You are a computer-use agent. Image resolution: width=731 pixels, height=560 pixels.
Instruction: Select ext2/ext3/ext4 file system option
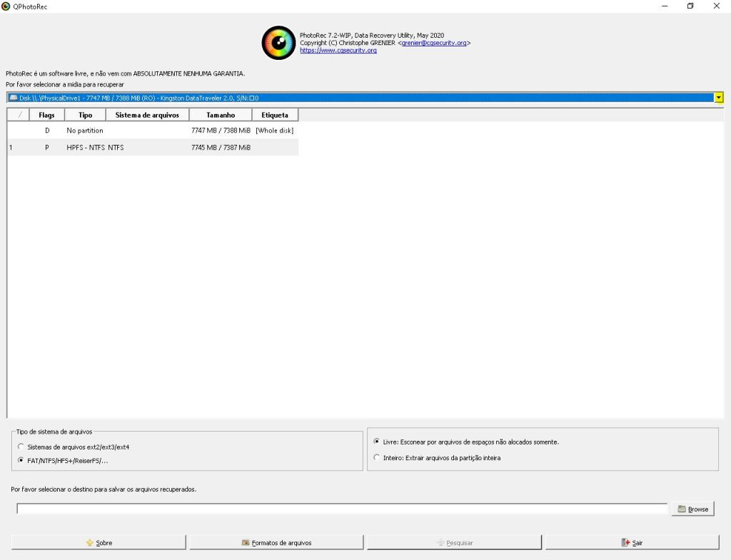(21, 447)
